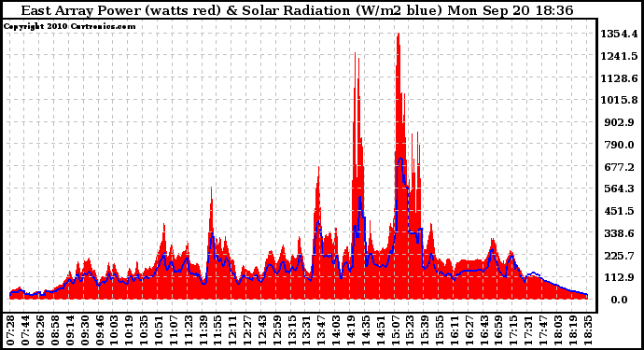Screen dimensions: 644x350
Task: Click the 15:39 time label
Action: (425, 330)
